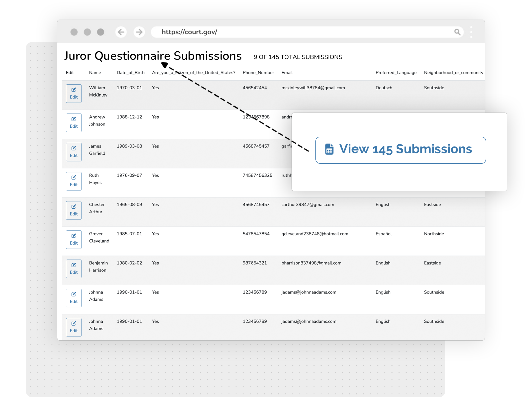Click birth date 1970-03-01

click(x=129, y=88)
